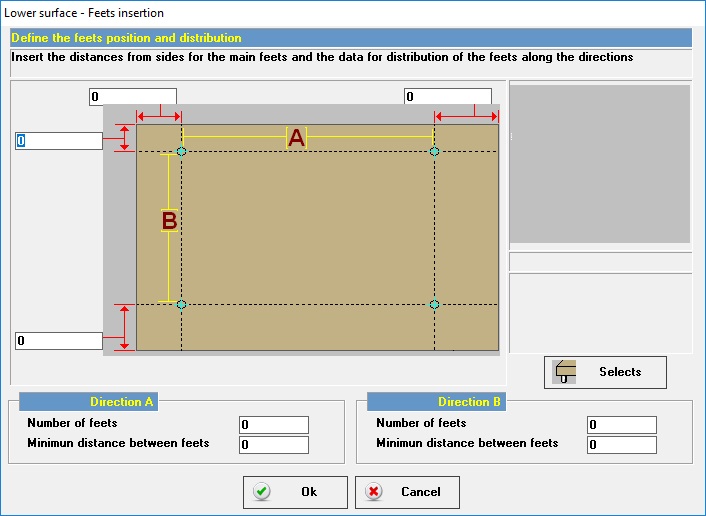Click 'Number of feets' label in Direction A
This screenshot has width=706, height=516.
coord(72,423)
